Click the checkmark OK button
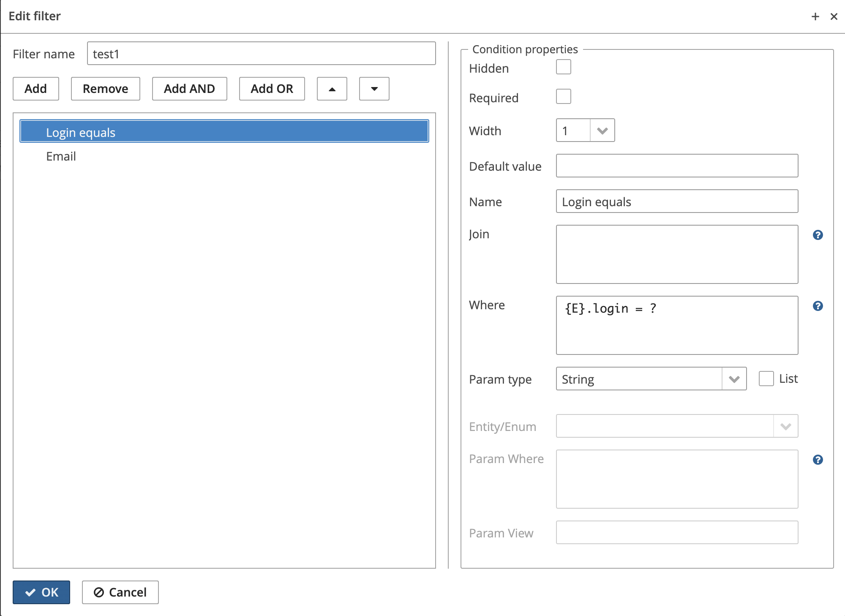Image resolution: width=845 pixels, height=616 pixels. pos(41,592)
